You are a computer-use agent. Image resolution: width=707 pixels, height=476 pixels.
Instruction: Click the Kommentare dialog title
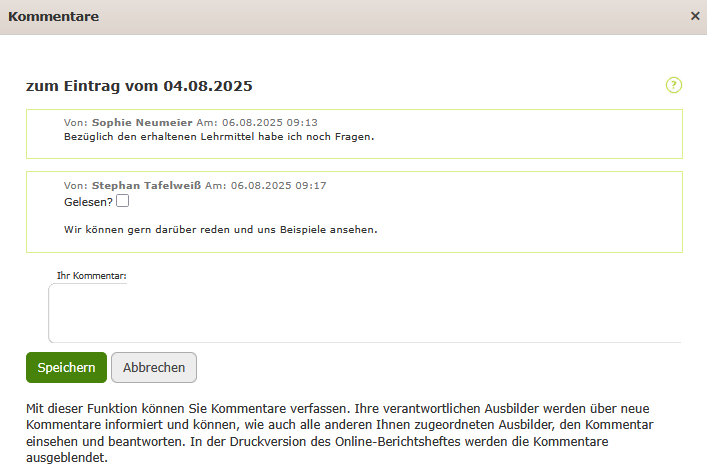(53, 17)
